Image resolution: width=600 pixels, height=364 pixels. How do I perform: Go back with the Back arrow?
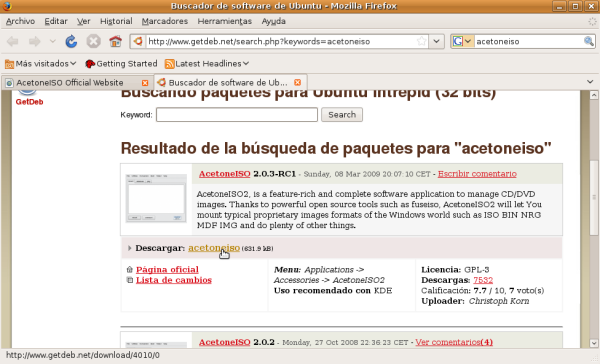pyautogui.click(x=13, y=41)
